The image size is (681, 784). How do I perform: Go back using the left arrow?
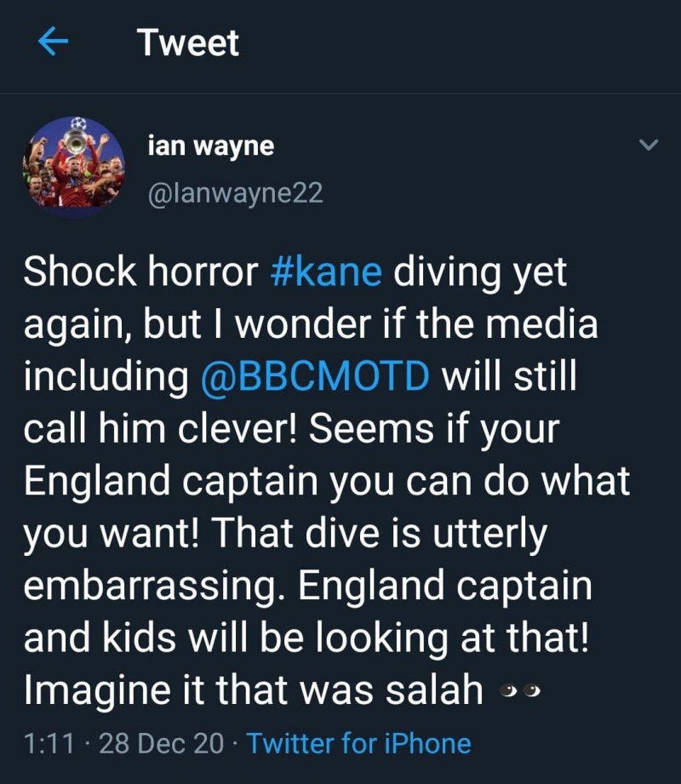(x=54, y=43)
